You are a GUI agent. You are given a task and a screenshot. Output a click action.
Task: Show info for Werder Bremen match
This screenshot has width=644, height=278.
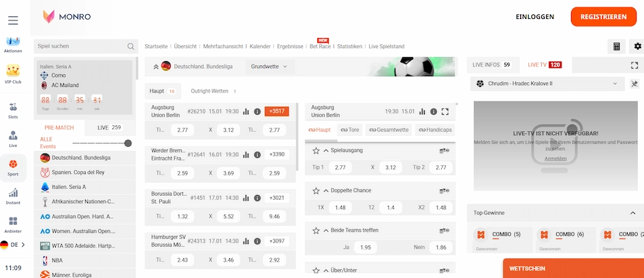click(x=257, y=154)
